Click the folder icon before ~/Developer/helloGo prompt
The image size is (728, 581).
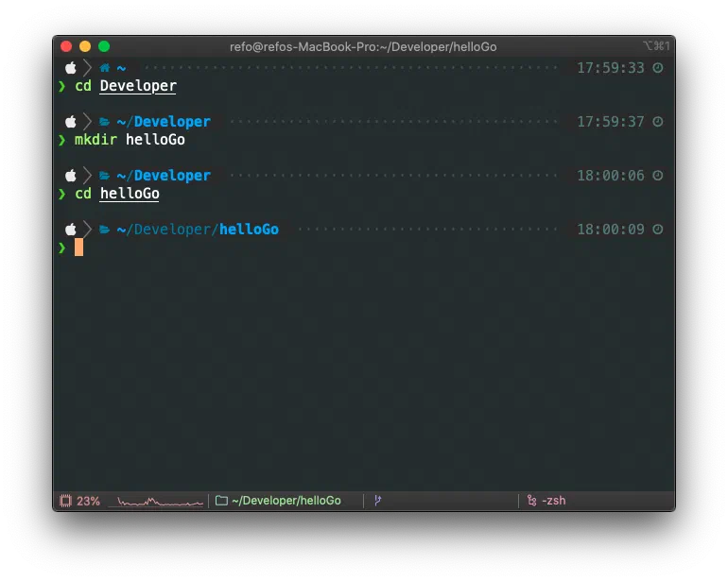point(105,230)
